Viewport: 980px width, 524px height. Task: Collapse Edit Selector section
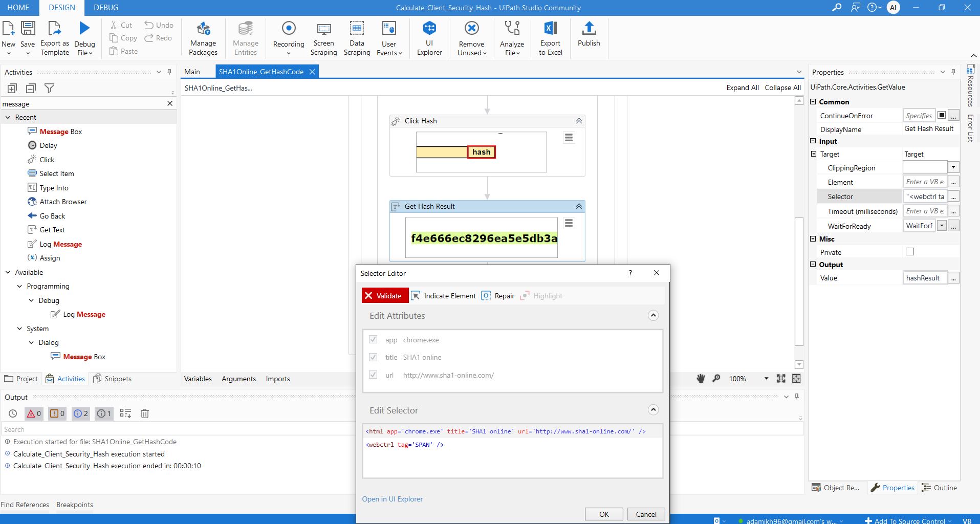pyautogui.click(x=653, y=410)
